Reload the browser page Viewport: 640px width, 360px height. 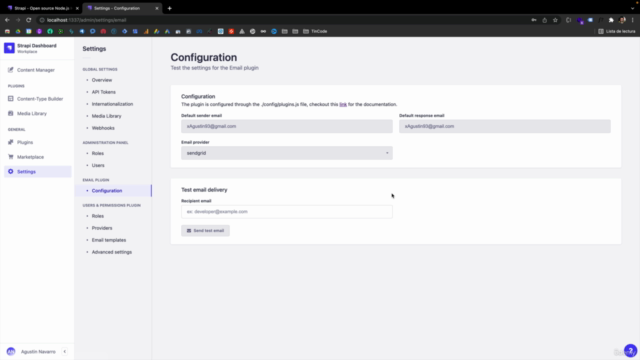[x=29, y=20]
